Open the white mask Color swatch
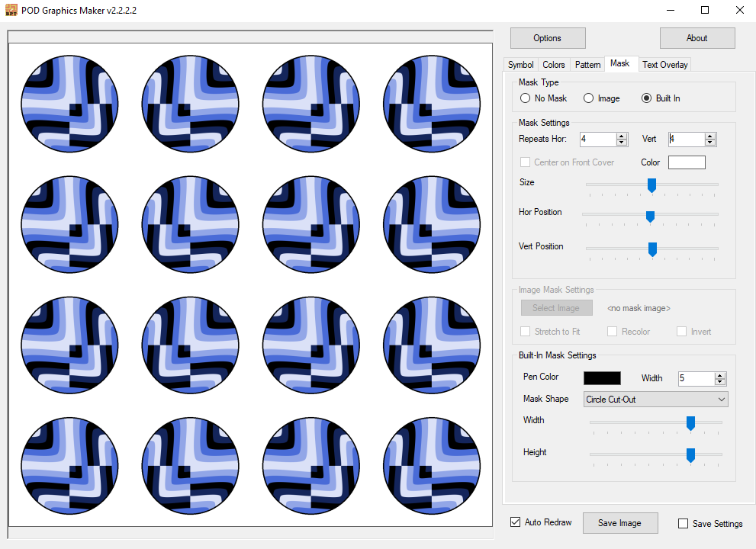Image resolution: width=756 pixels, height=549 pixels. pos(687,162)
